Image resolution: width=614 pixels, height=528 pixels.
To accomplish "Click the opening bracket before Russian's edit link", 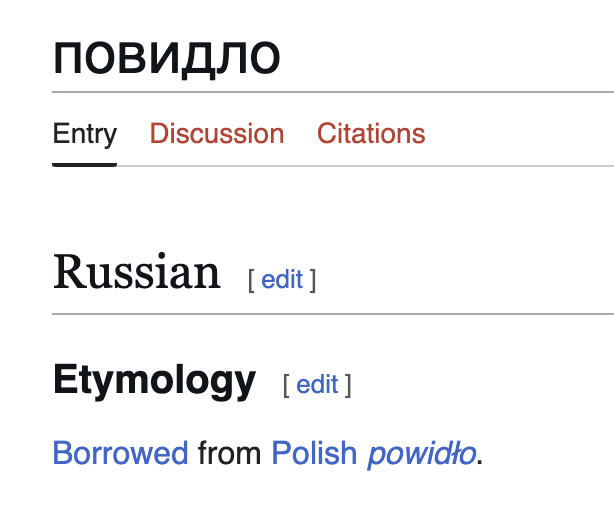I will tap(252, 280).
